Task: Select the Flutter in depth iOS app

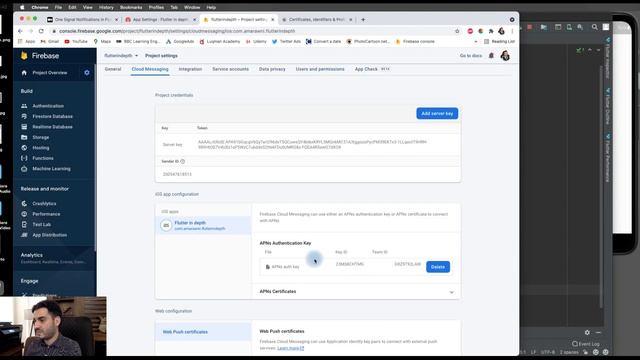Action: tap(203, 225)
